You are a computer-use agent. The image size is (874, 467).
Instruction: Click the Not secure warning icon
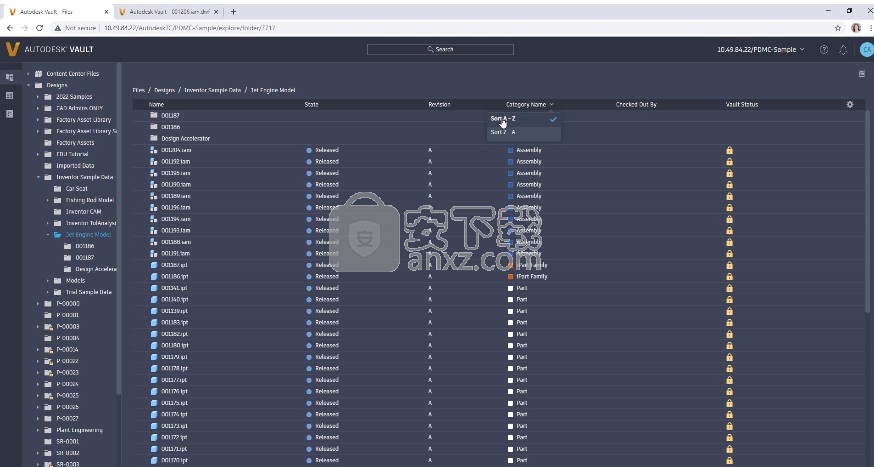(57, 28)
